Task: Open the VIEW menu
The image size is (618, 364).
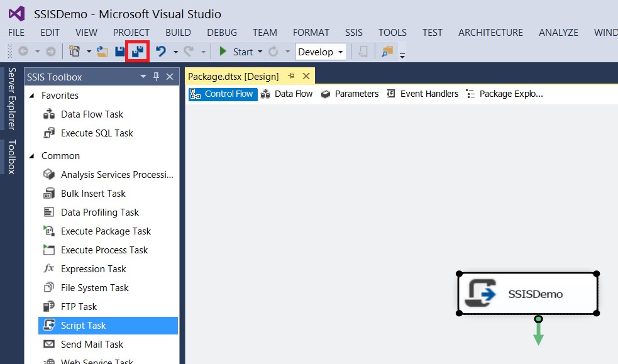Action: point(86,32)
